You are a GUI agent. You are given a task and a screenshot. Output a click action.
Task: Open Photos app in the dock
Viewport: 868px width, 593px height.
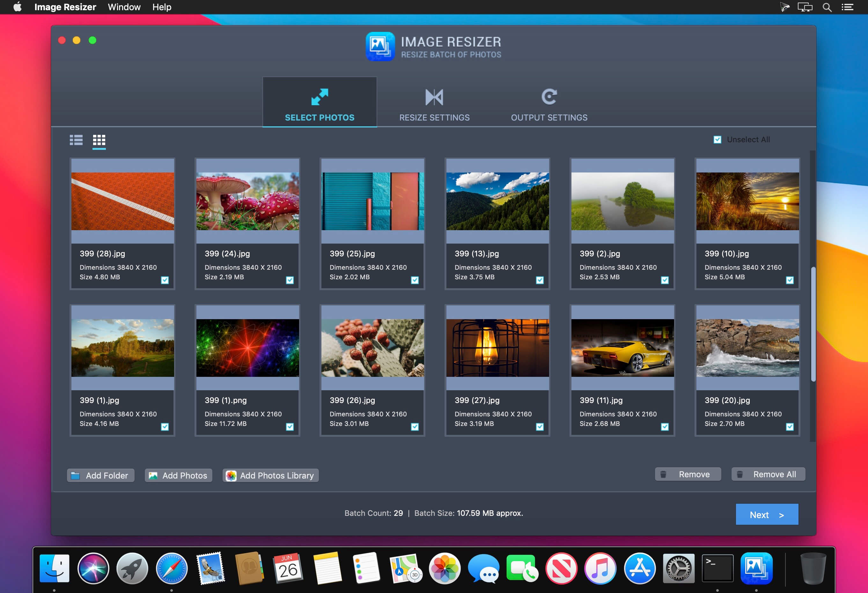(445, 568)
